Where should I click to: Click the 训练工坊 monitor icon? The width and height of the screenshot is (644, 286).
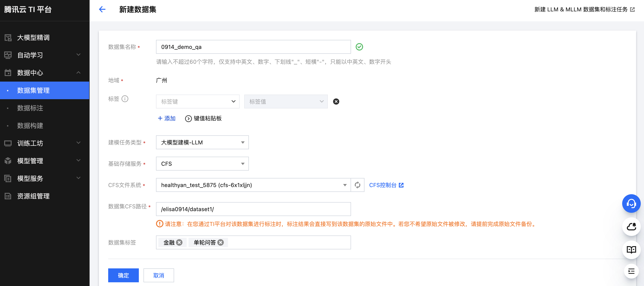pos(8,143)
